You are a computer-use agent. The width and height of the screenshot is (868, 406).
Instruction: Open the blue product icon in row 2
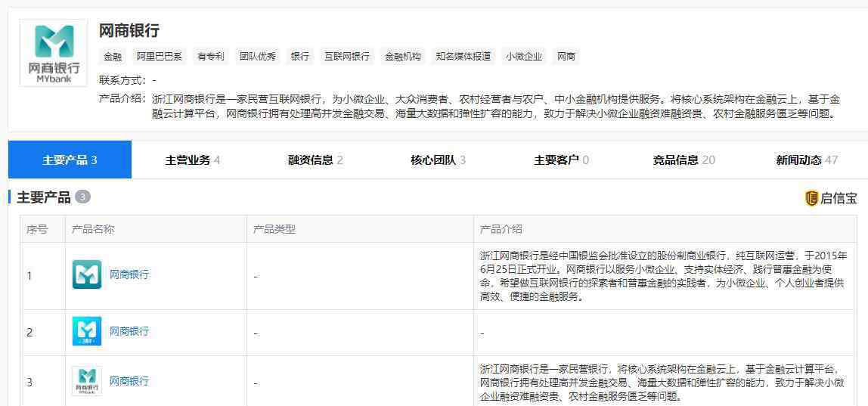87,331
